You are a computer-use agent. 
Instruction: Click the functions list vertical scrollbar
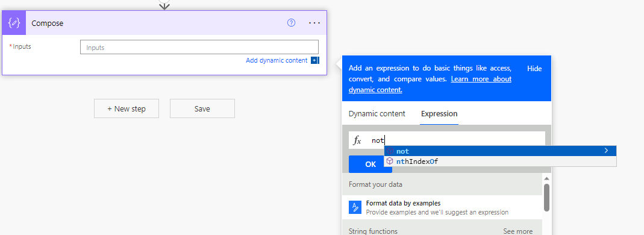[546, 197]
